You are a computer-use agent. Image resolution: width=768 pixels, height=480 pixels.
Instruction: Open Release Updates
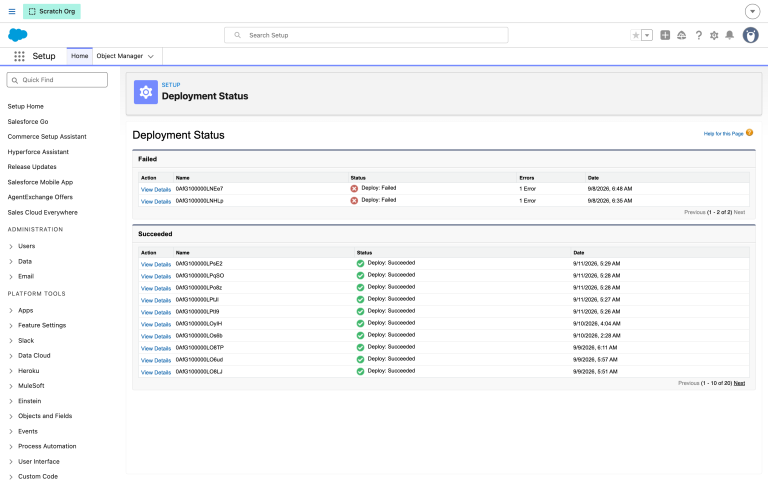coord(32,167)
